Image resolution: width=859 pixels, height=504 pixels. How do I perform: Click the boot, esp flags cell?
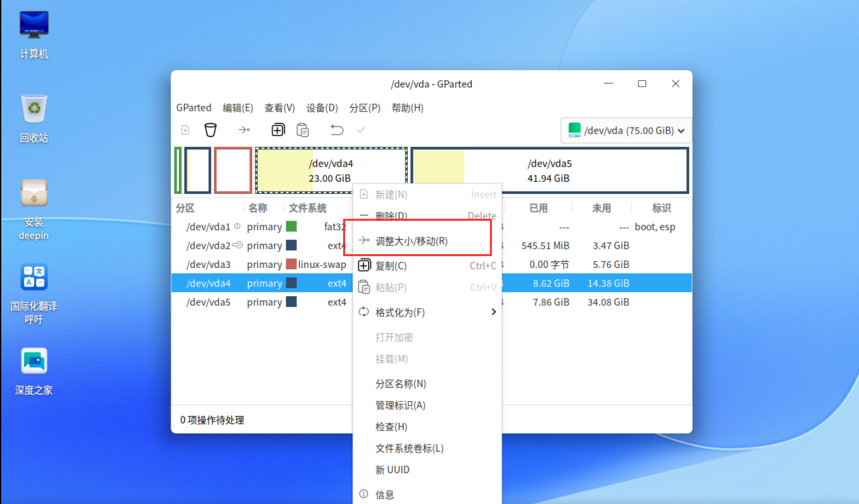(655, 227)
